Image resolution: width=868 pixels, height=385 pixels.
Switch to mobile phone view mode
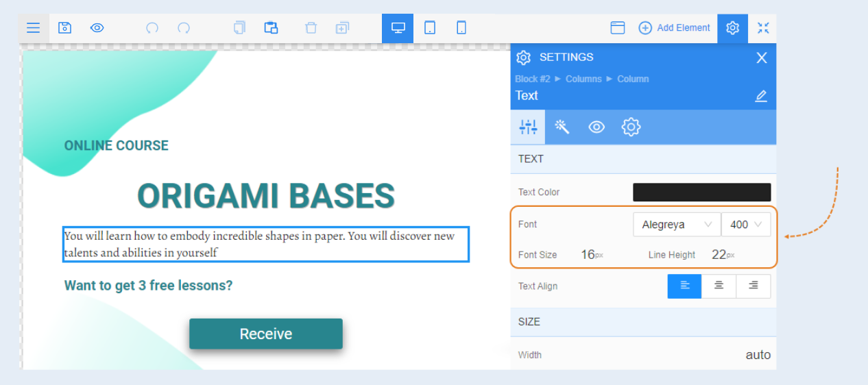(461, 28)
